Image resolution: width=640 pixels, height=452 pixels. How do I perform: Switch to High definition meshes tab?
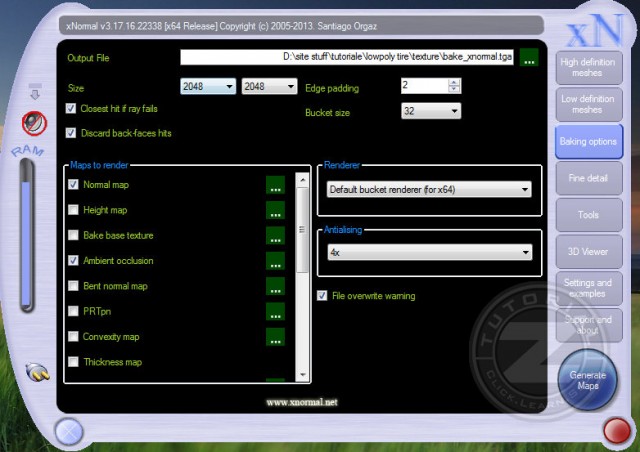click(x=587, y=68)
